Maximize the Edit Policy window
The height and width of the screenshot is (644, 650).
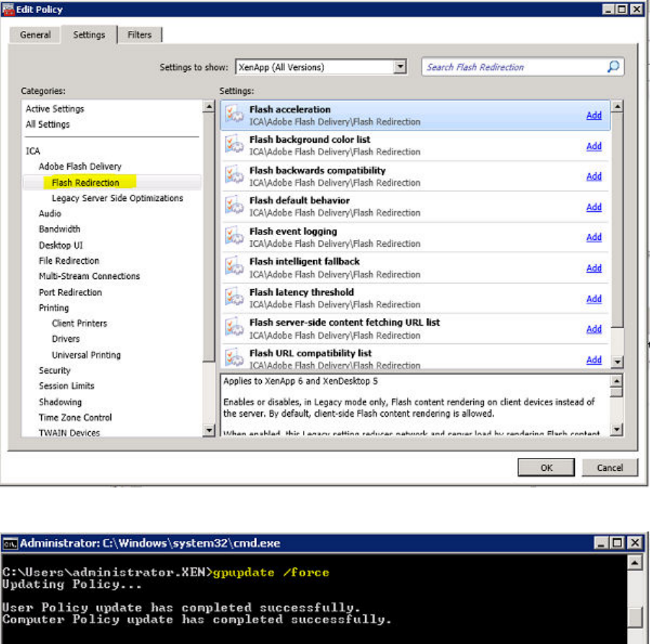tap(622, 9)
